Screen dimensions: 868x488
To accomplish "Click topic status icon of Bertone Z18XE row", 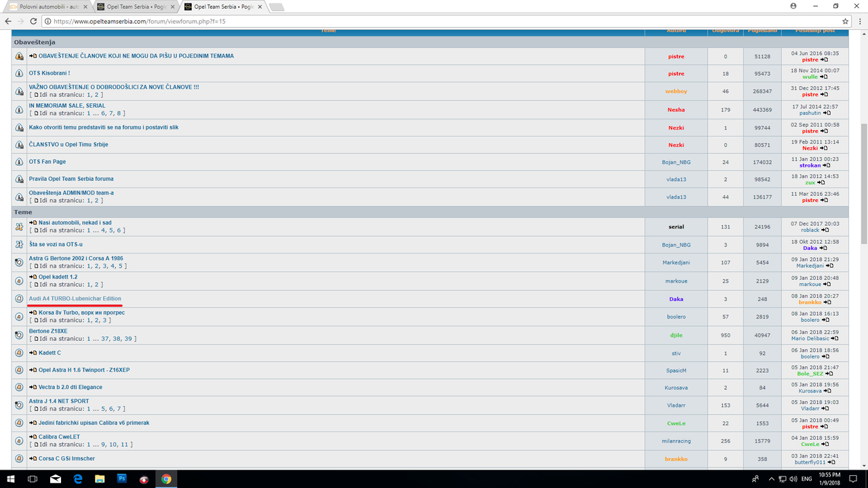I will (x=19, y=335).
